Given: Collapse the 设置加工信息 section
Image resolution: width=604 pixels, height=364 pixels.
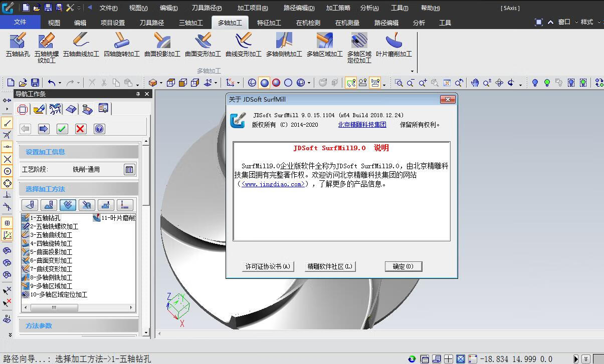Looking at the screenshot, I should [78, 152].
